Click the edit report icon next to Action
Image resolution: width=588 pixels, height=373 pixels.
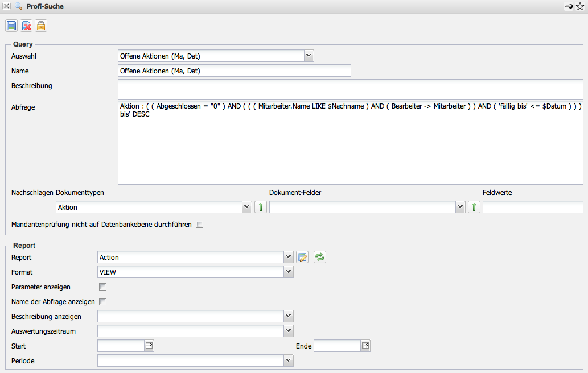tap(302, 258)
